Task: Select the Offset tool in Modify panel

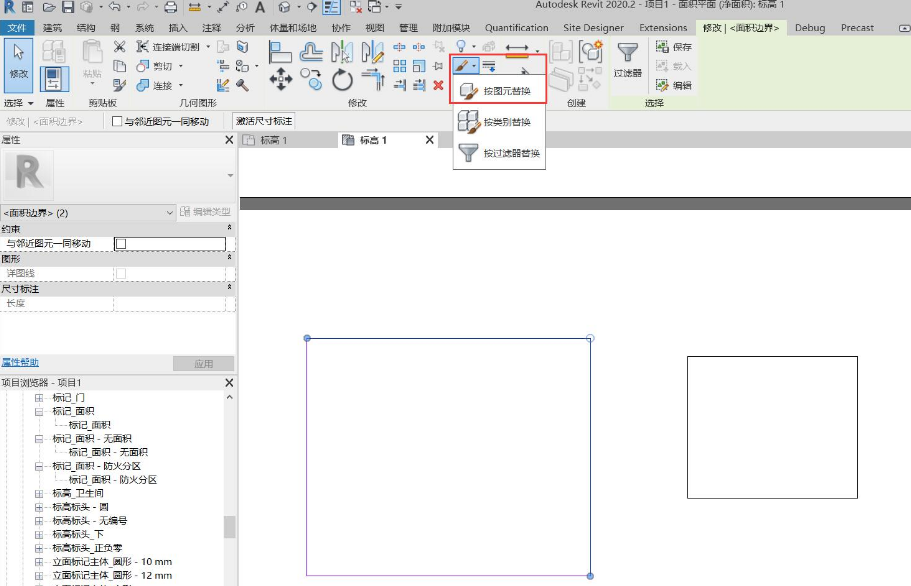Action: point(311,52)
